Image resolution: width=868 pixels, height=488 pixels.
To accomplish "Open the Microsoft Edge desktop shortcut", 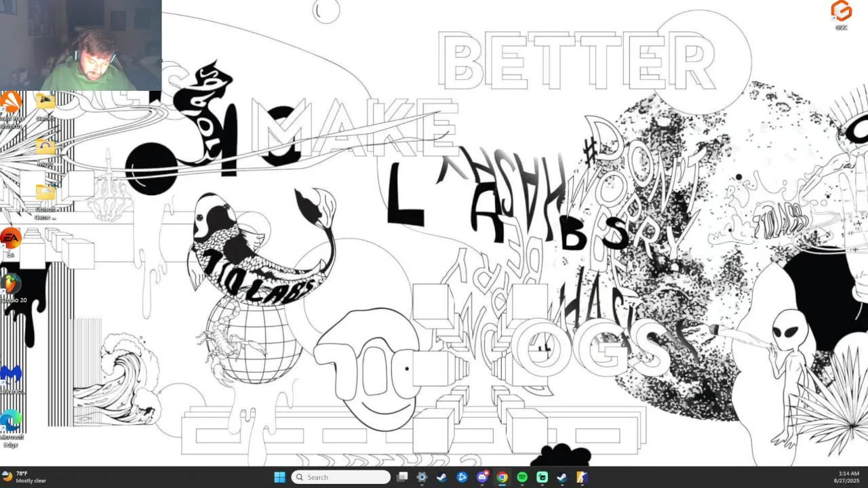I will (x=11, y=428).
